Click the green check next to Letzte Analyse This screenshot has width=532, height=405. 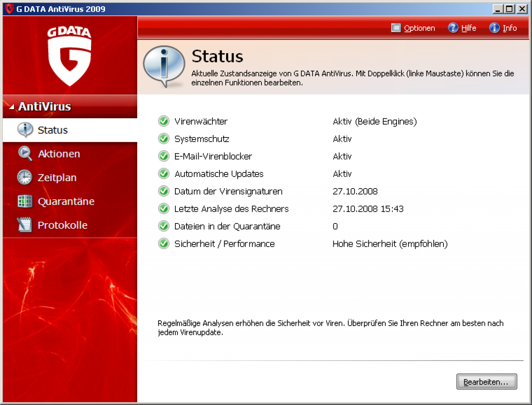[164, 209]
